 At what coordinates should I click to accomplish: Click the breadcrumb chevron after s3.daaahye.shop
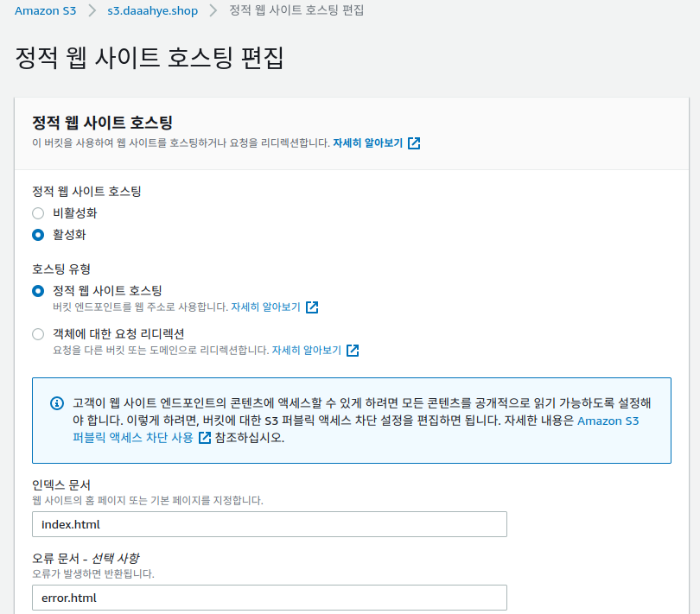click(213, 10)
